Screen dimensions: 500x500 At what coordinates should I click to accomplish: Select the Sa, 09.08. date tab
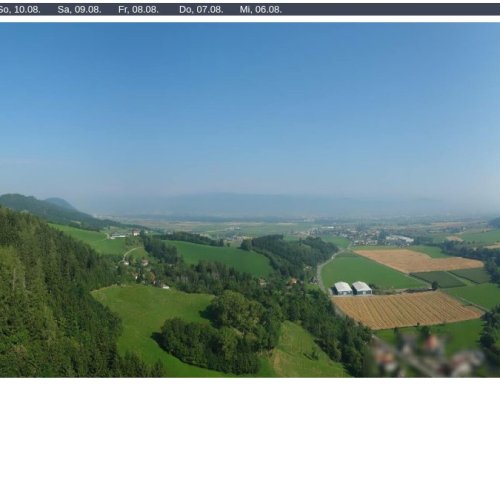[79, 10]
